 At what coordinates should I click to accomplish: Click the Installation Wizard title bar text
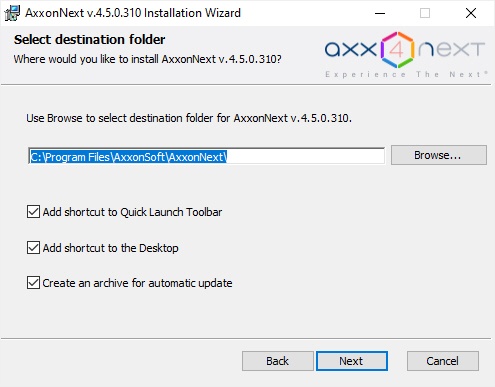[x=133, y=13]
